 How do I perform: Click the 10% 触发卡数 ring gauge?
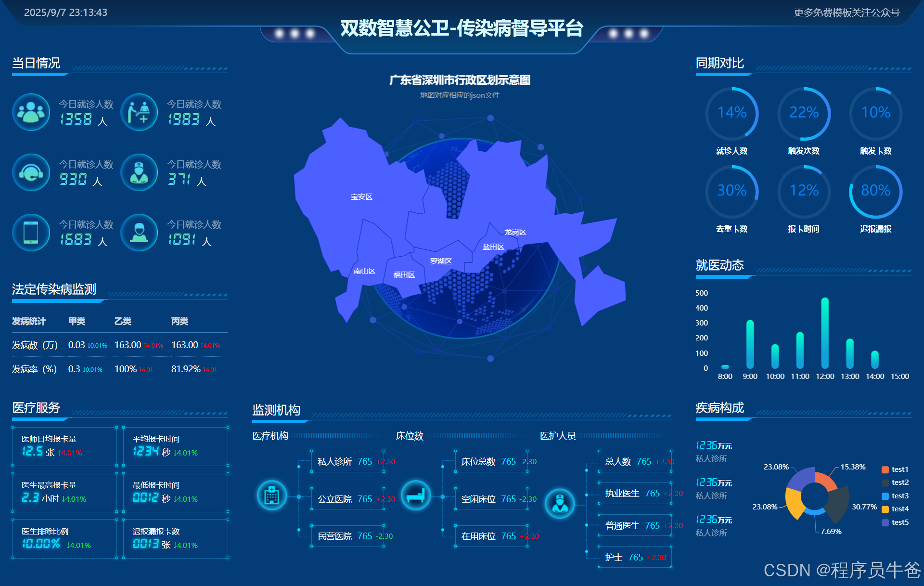(x=876, y=114)
